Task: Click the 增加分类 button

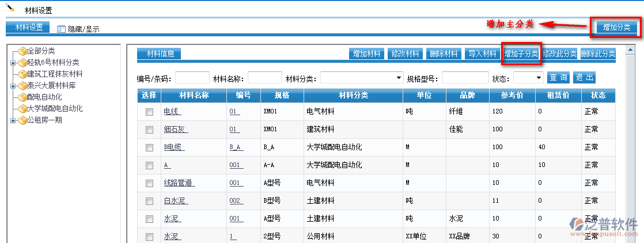Action: (x=616, y=28)
